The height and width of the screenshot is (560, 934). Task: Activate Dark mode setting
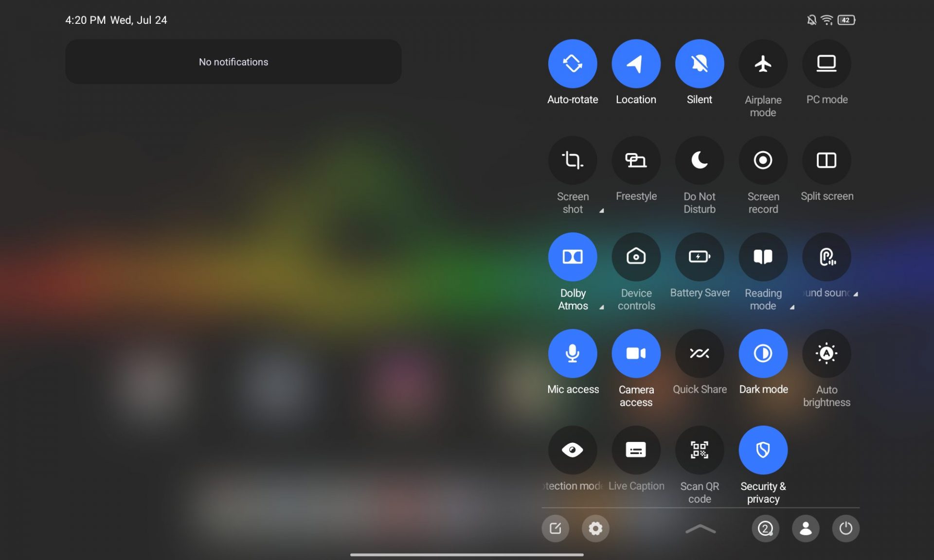click(x=763, y=352)
